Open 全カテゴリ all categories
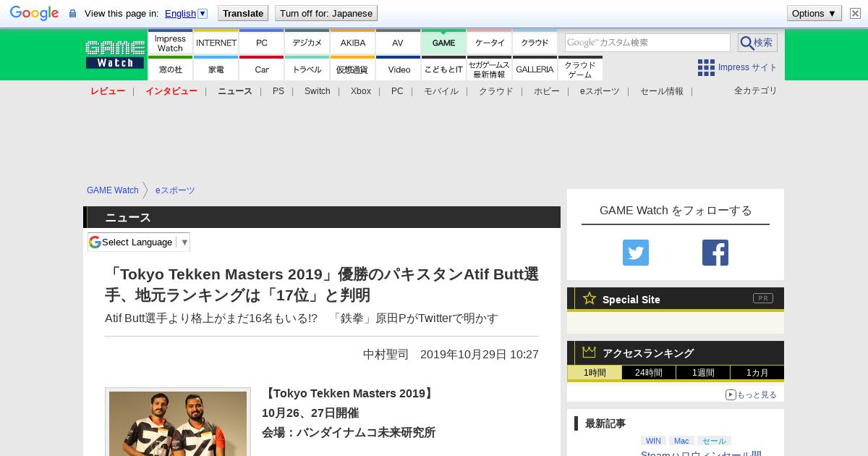Screen dimensions: 868x456 coord(756,90)
